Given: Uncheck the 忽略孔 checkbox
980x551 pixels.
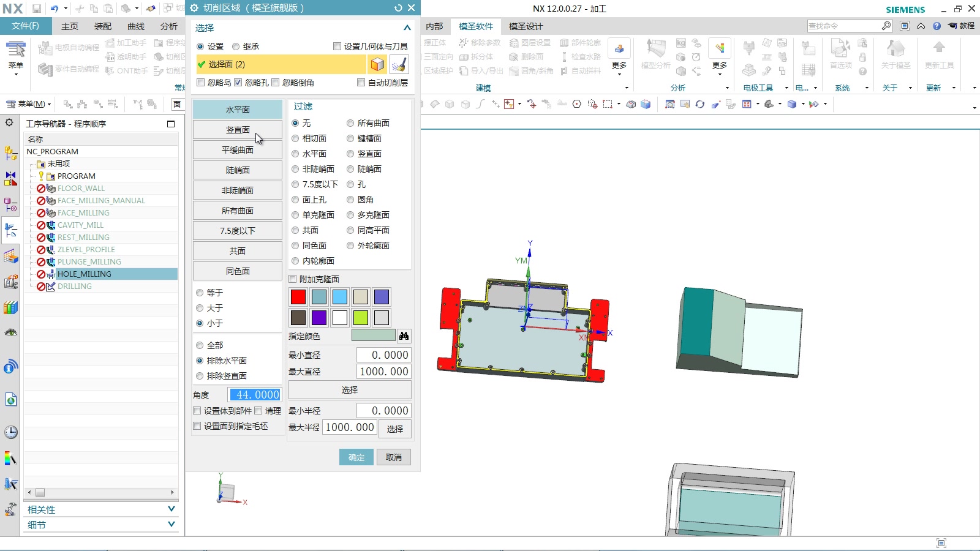Looking at the screenshot, I should [238, 83].
